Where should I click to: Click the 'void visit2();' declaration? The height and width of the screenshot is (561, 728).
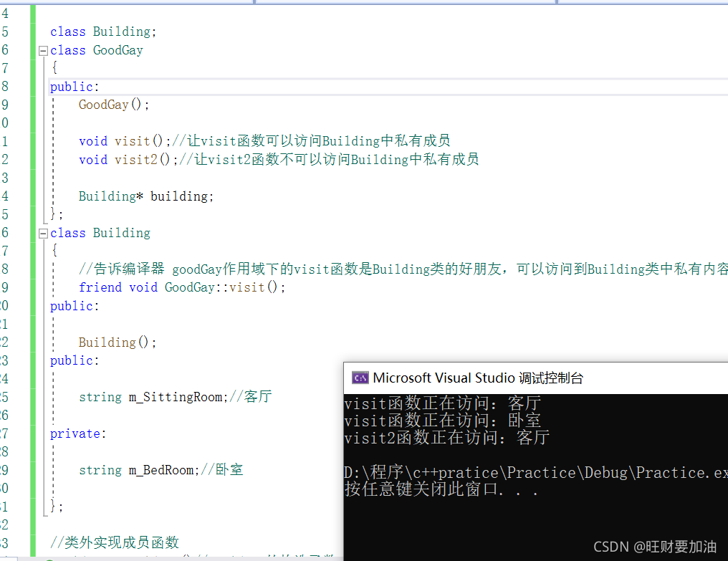tap(128, 160)
